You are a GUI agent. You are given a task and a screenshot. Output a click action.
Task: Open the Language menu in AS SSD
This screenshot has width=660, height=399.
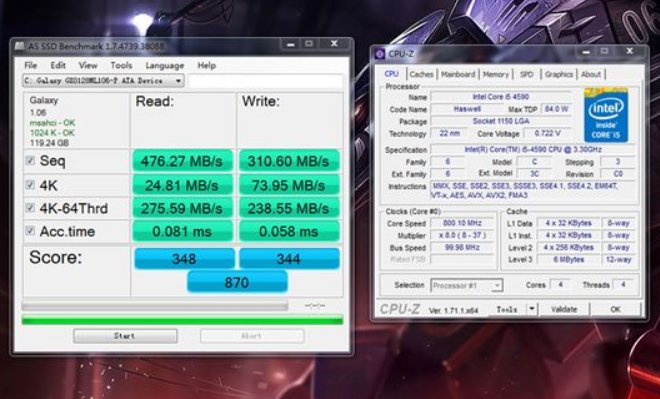[165, 66]
